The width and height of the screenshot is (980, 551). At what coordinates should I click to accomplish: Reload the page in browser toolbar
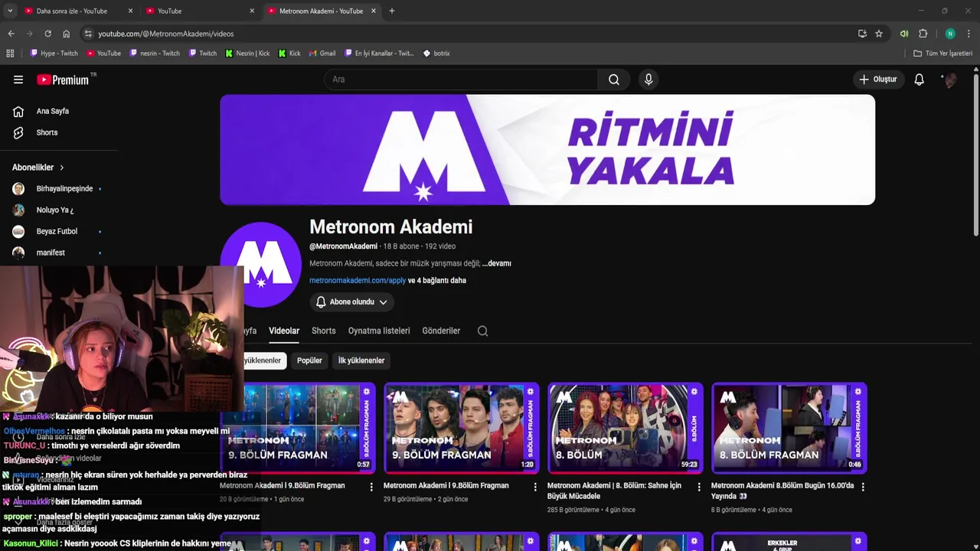(x=47, y=34)
